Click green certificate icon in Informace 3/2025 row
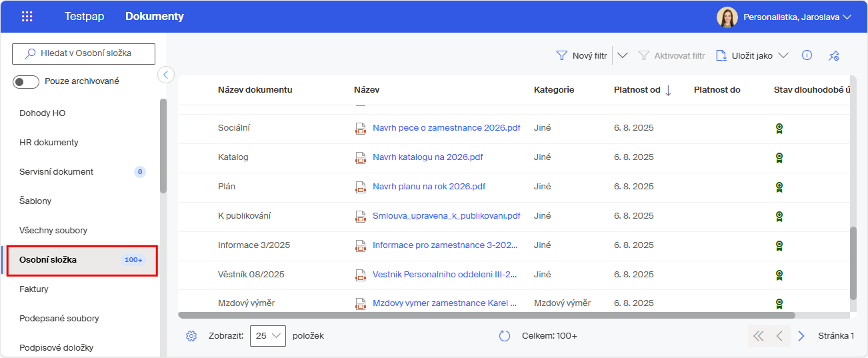This screenshot has height=358, width=868. pyautogui.click(x=779, y=246)
